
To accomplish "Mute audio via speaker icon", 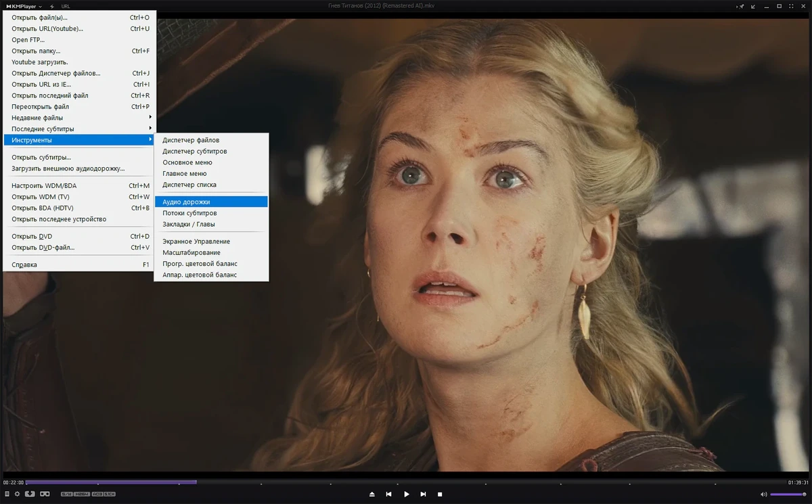I will (764, 494).
